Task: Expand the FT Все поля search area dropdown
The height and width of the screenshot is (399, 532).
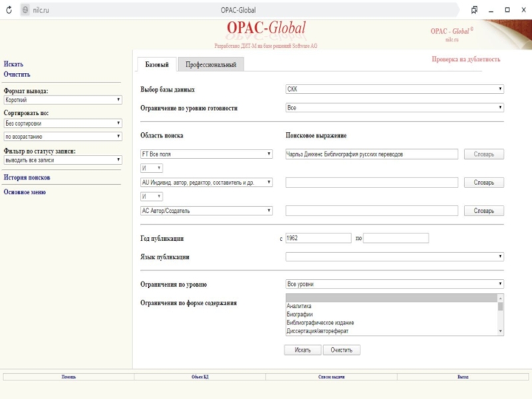Action: click(207, 154)
